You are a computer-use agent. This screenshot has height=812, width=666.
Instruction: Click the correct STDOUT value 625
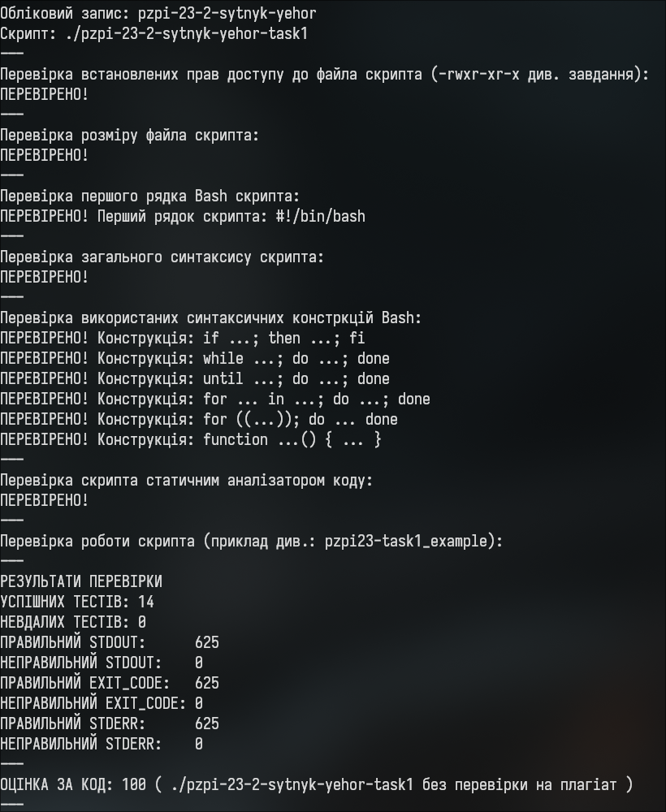207,642
